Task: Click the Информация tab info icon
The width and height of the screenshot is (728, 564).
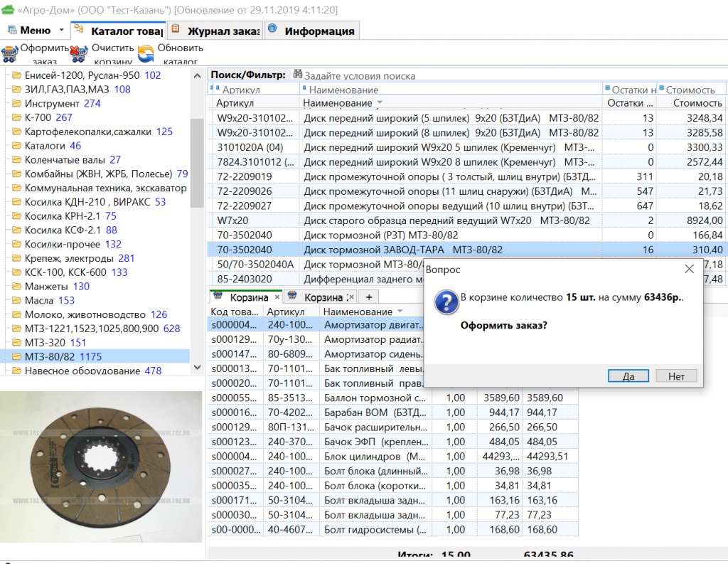Action: click(272, 28)
